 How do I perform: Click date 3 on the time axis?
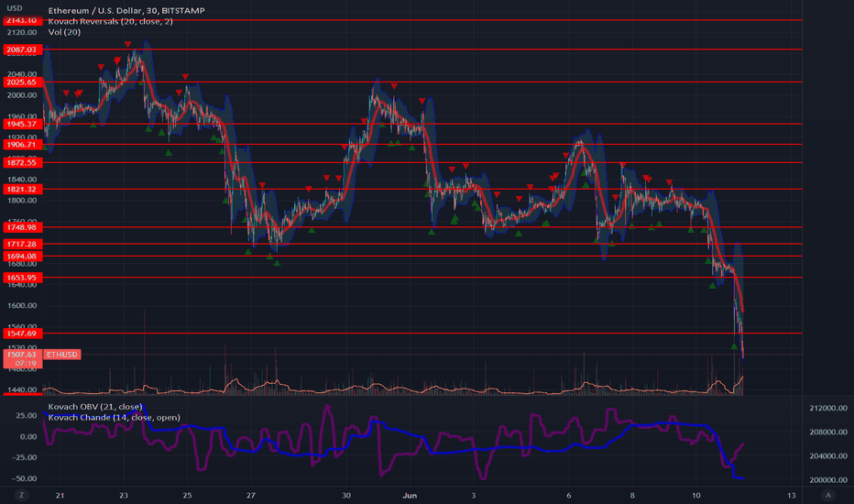(474, 495)
